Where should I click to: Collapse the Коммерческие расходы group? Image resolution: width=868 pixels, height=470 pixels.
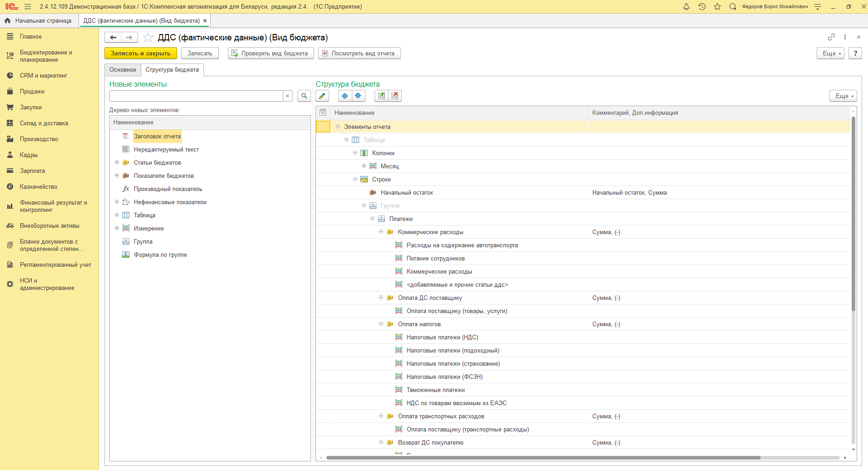(x=381, y=232)
